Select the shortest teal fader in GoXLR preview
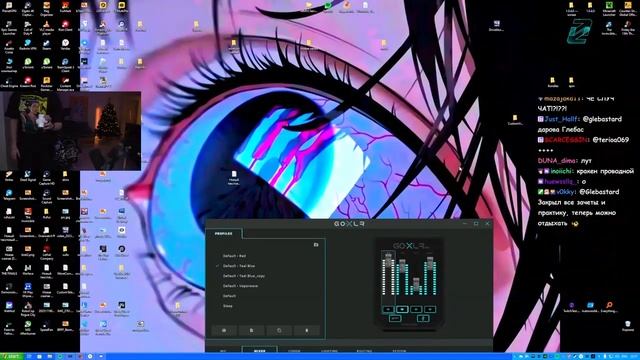The width and height of the screenshot is (640, 360). pos(416,286)
